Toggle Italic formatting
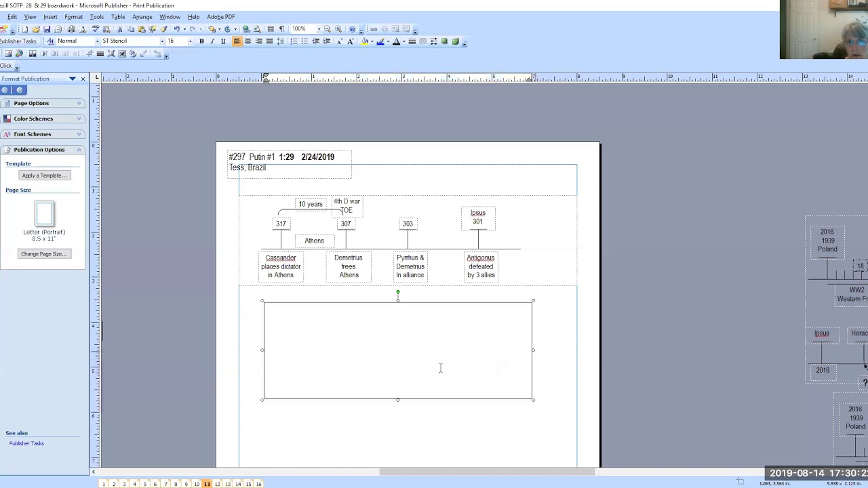868x488 pixels. pyautogui.click(x=212, y=41)
